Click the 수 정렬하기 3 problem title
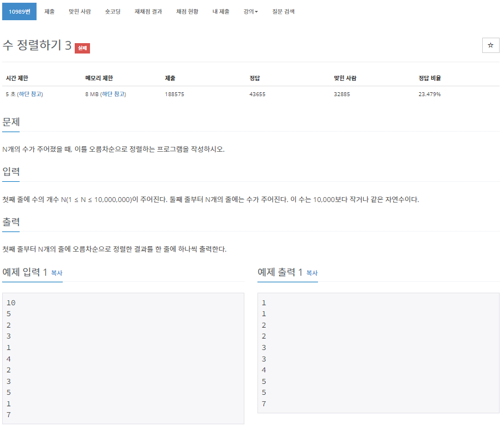 click(x=37, y=45)
